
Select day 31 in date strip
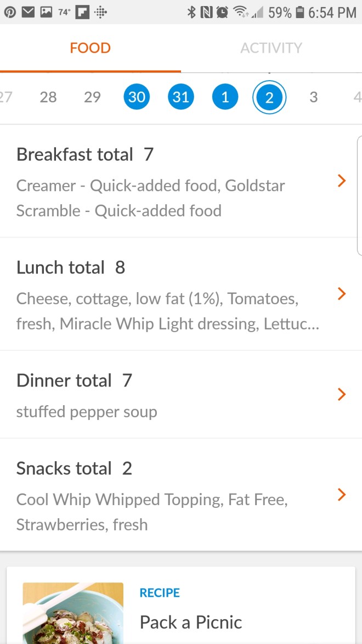pos(180,97)
